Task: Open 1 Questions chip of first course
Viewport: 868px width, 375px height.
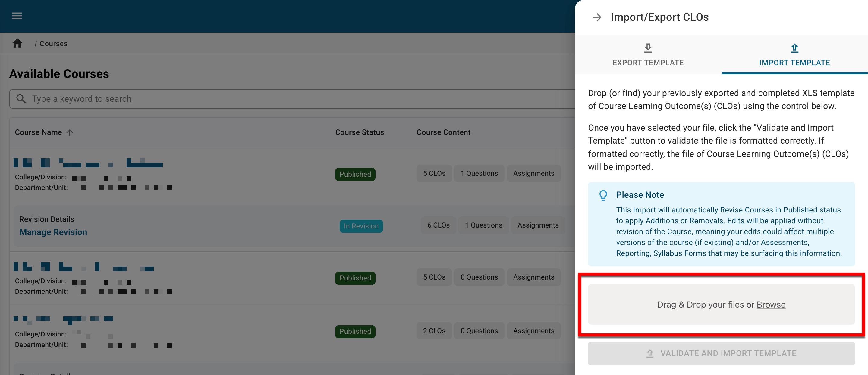Action: click(479, 173)
